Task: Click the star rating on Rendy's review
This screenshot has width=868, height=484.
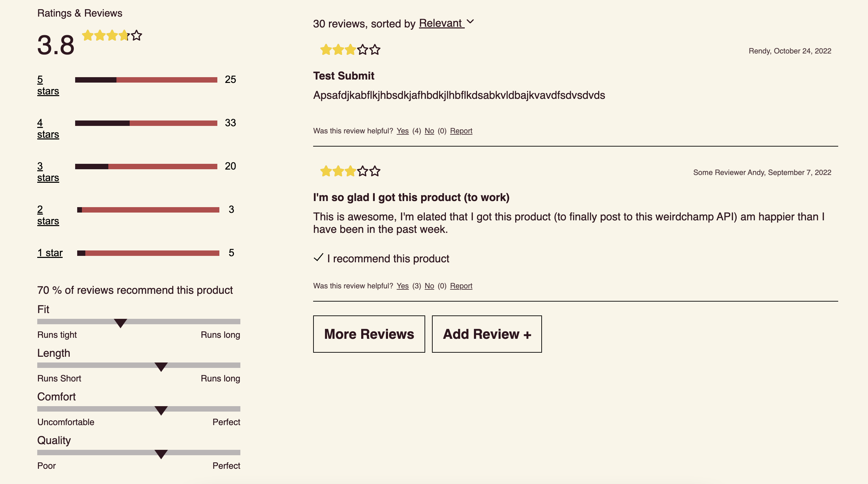Action: [350, 50]
